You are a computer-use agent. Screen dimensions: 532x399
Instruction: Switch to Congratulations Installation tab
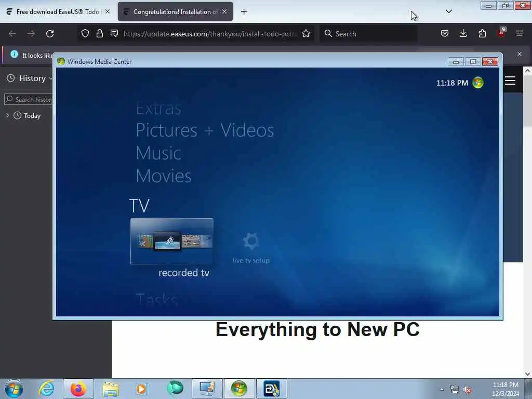coord(176,12)
